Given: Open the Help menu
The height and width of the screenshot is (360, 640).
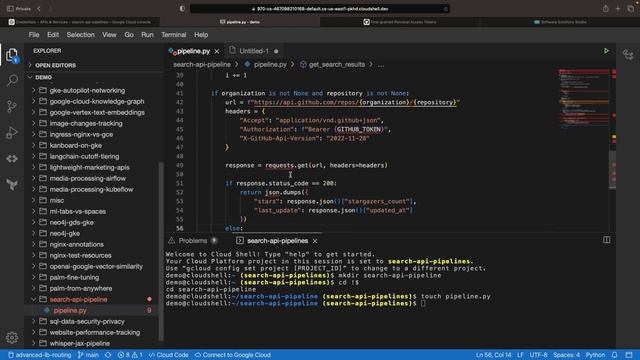Looking at the screenshot, I should pos(201,35).
